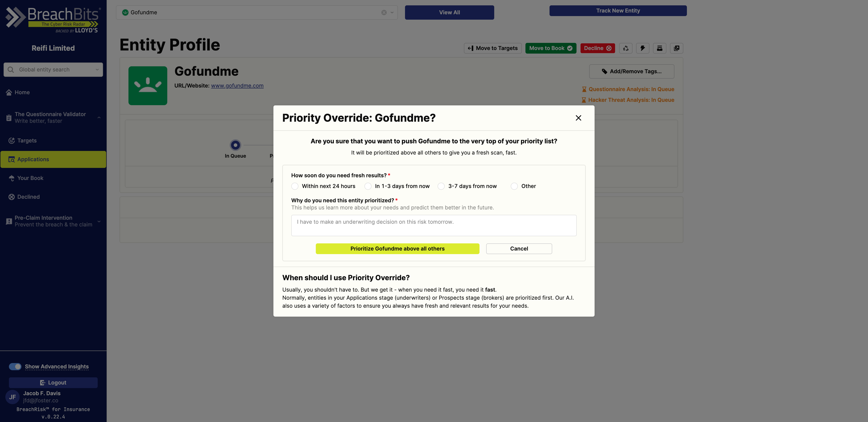This screenshot has height=422, width=868.
Task: Click the archive box icon button
Action: tap(659, 48)
